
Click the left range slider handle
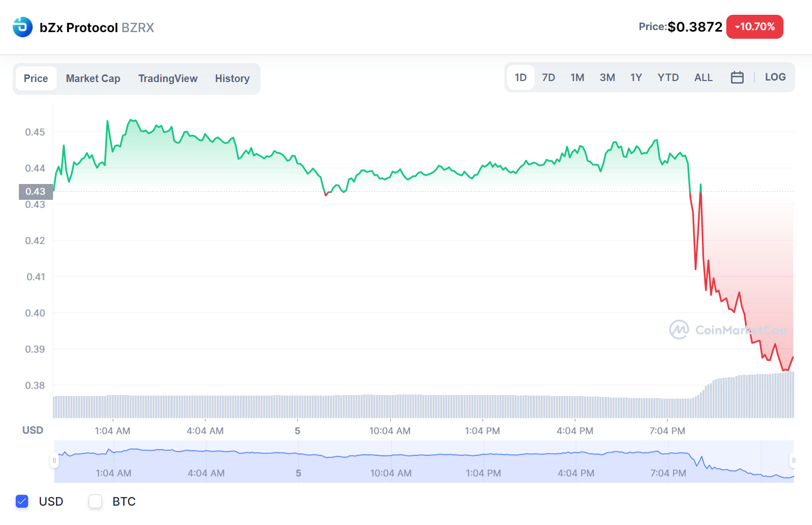coord(54,461)
